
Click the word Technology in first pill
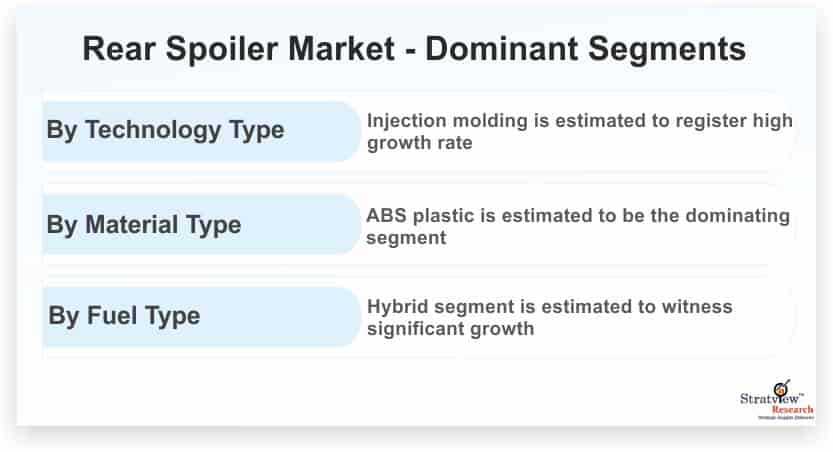(x=154, y=131)
